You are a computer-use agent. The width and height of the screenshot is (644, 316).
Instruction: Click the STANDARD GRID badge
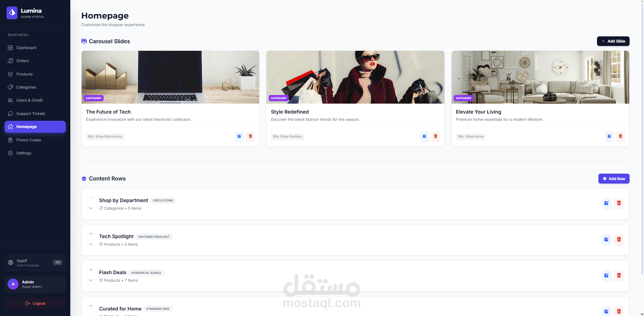[x=158, y=309]
